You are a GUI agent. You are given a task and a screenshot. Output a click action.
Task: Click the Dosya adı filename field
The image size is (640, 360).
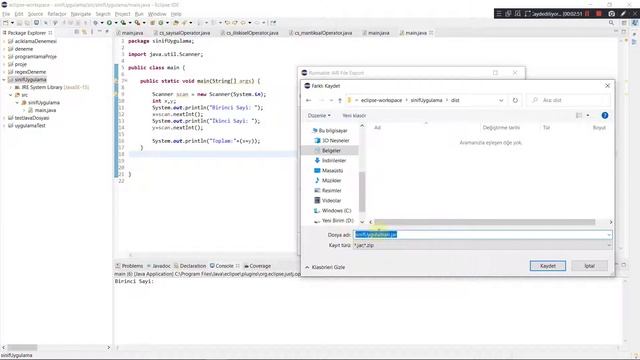pyautogui.click(x=482, y=235)
